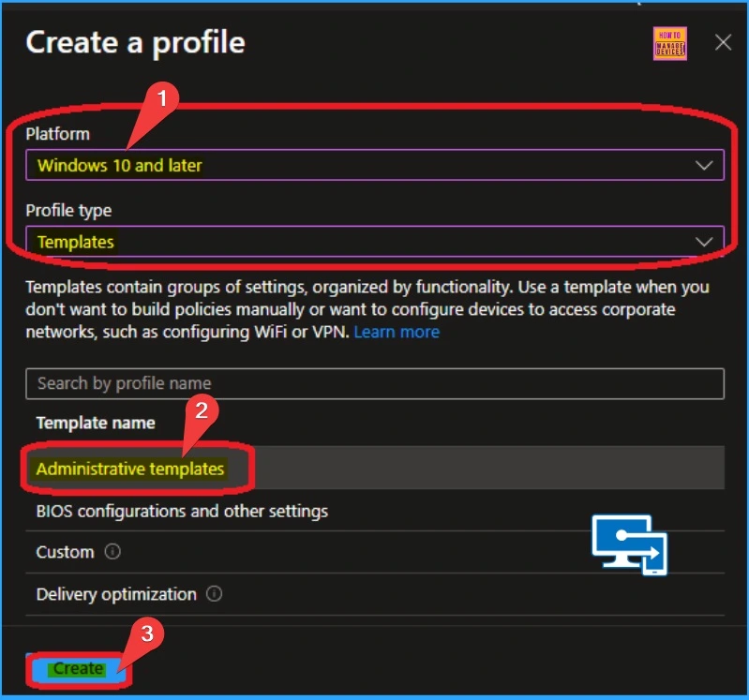The width and height of the screenshot is (749, 700).
Task: Click the Create button
Action: 78,669
